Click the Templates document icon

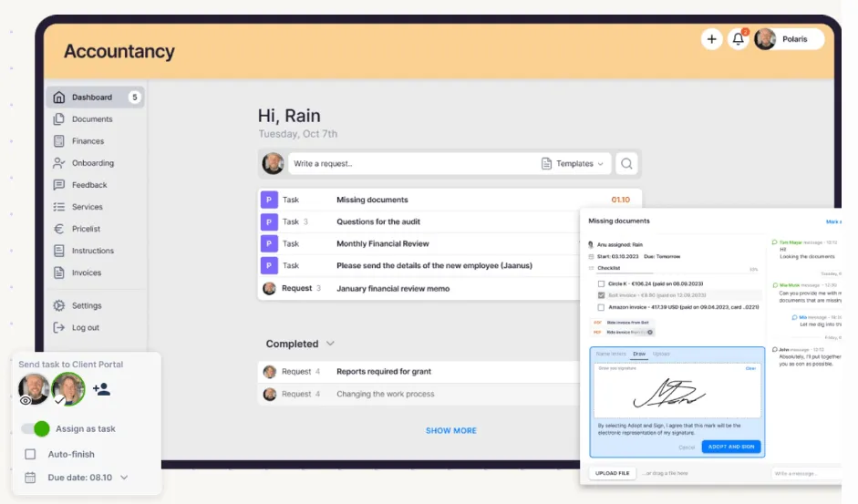point(546,164)
